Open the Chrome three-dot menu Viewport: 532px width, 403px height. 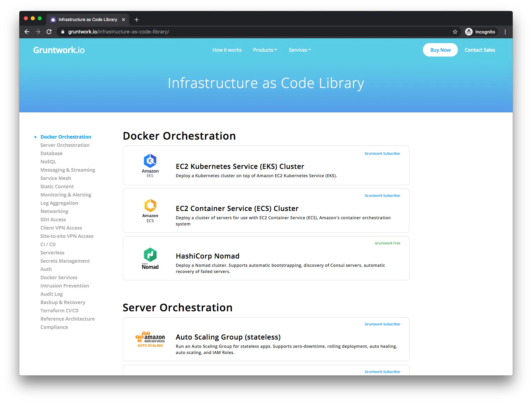[x=505, y=32]
